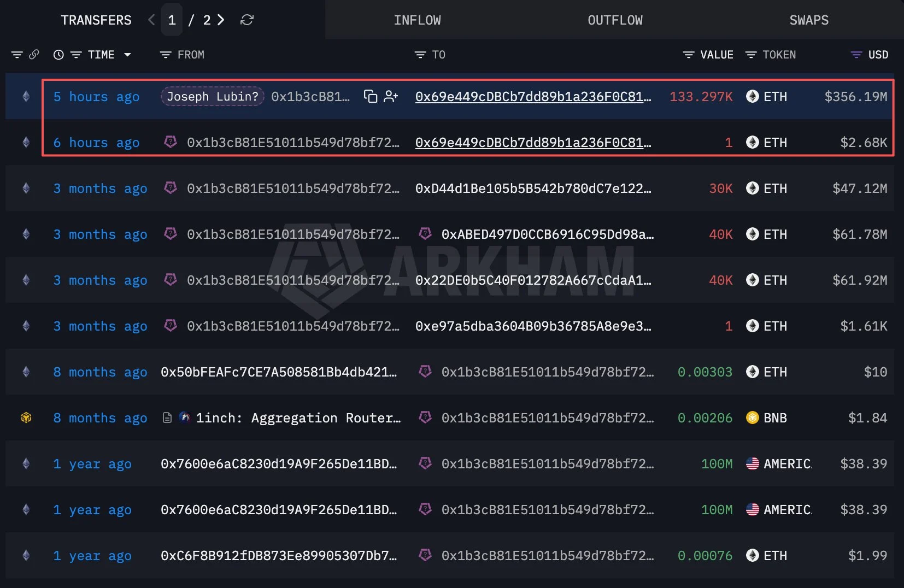904x588 pixels.
Task: Click the 1inch logo icon
Action: pyautogui.click(x=185, y=418)
